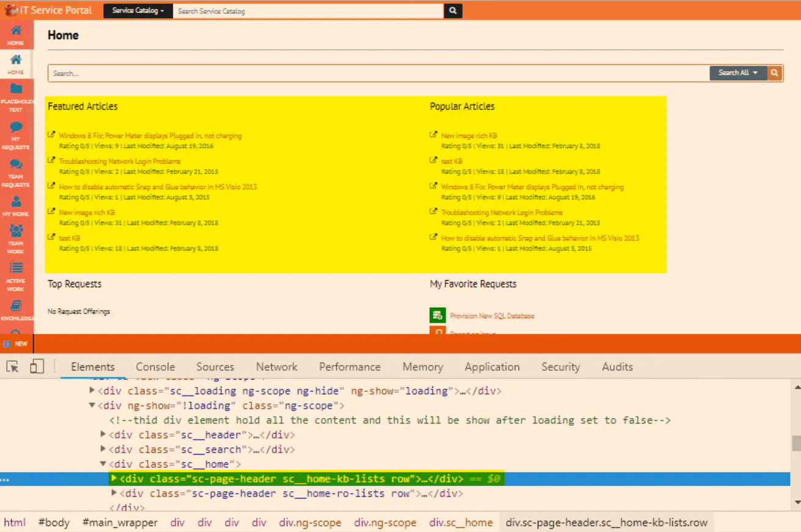Expand the sc__header div node
Image resolution: width=801 pixels, height=532 pixels.
[x=103, y=435]
